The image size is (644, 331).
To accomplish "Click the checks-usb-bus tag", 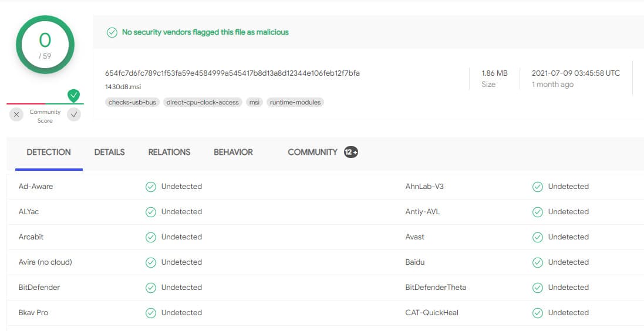I will [132, 102].
